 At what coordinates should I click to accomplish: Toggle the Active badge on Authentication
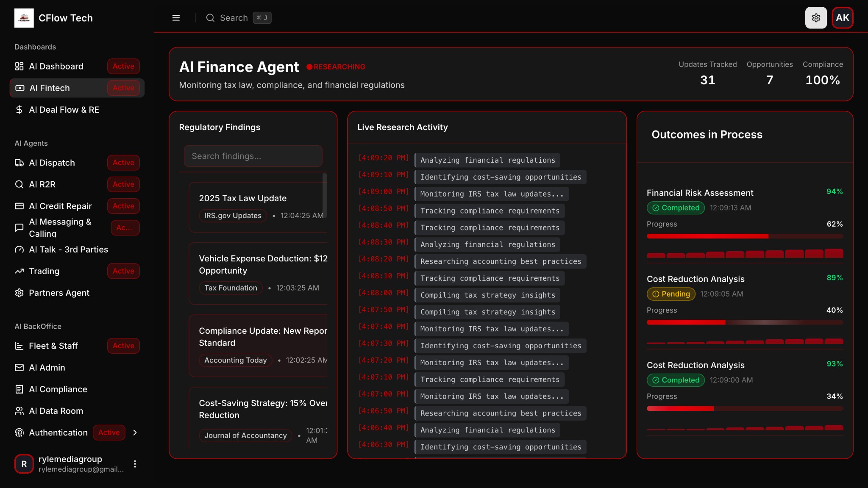(x=109, y=433)
